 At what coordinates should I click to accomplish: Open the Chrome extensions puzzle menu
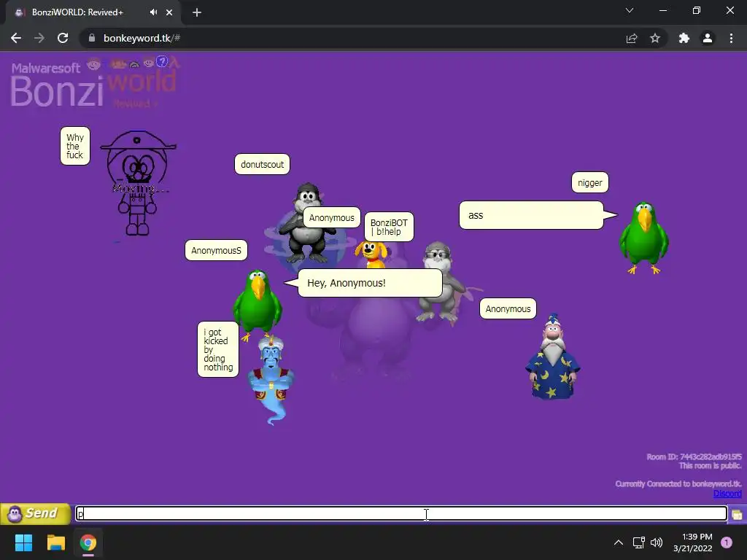(x=684, y=38)
